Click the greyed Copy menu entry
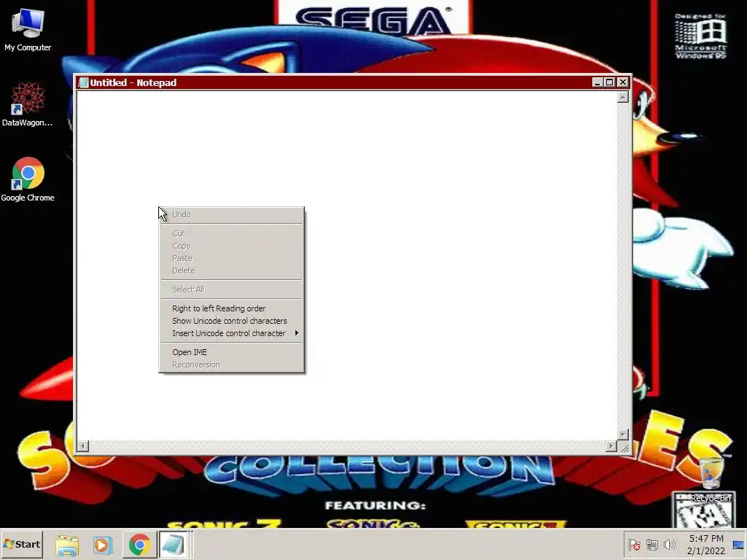Viewport: 747px width, 560px height. (x=231, y=246)
